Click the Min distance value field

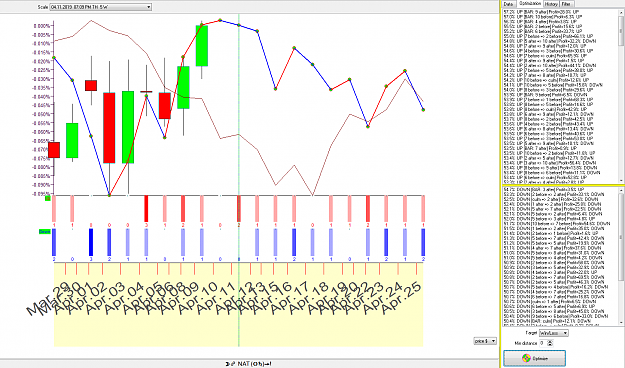coord(543,343)
